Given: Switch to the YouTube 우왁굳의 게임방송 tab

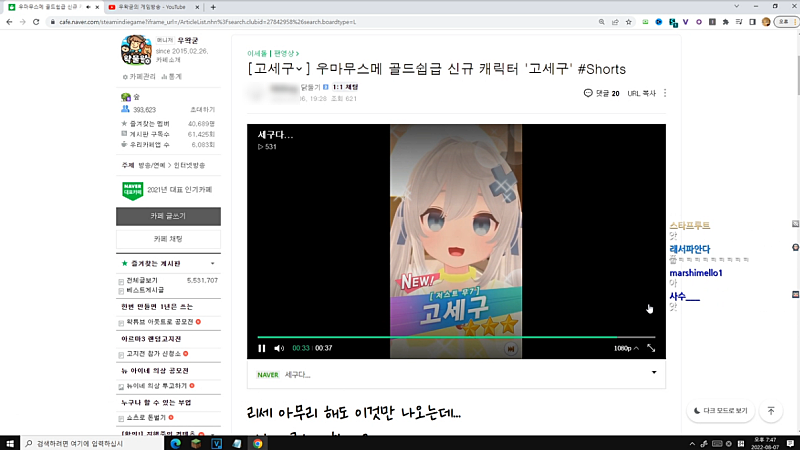Looking at the screenshot, I should point(152,7).
